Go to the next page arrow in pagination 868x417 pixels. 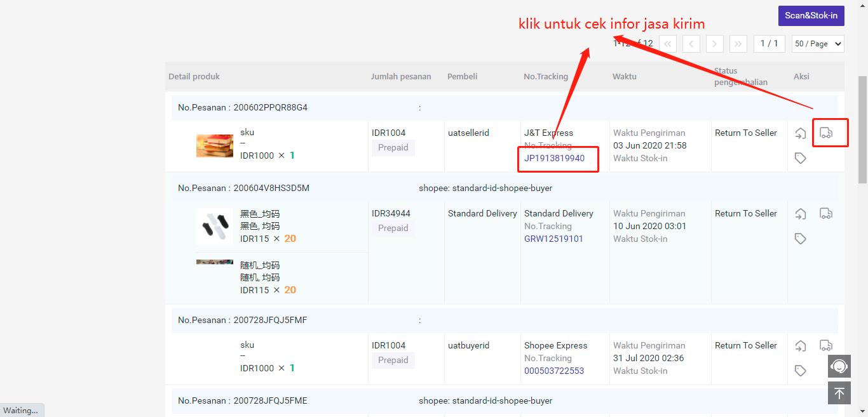[714, 44]
